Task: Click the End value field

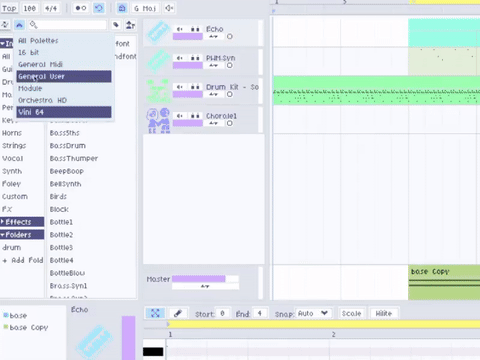Action: tap(260, 313)
